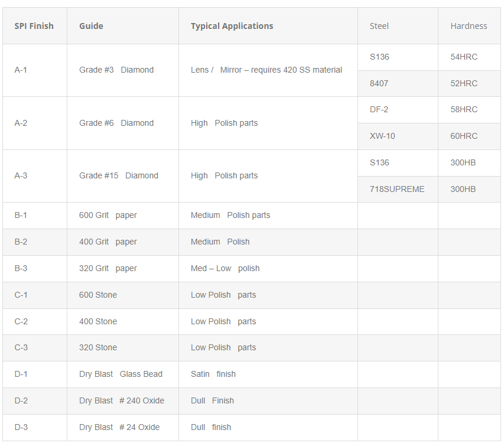This screenshot has width=504, height=443.
Task: Click the Grade #6 Diamond cell
Action: pyautogui.click(x=116, y=123)
